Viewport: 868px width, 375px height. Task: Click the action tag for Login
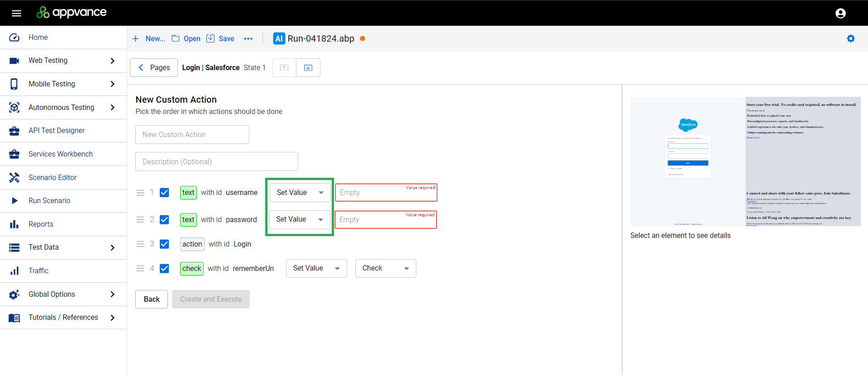click(192, 244)
